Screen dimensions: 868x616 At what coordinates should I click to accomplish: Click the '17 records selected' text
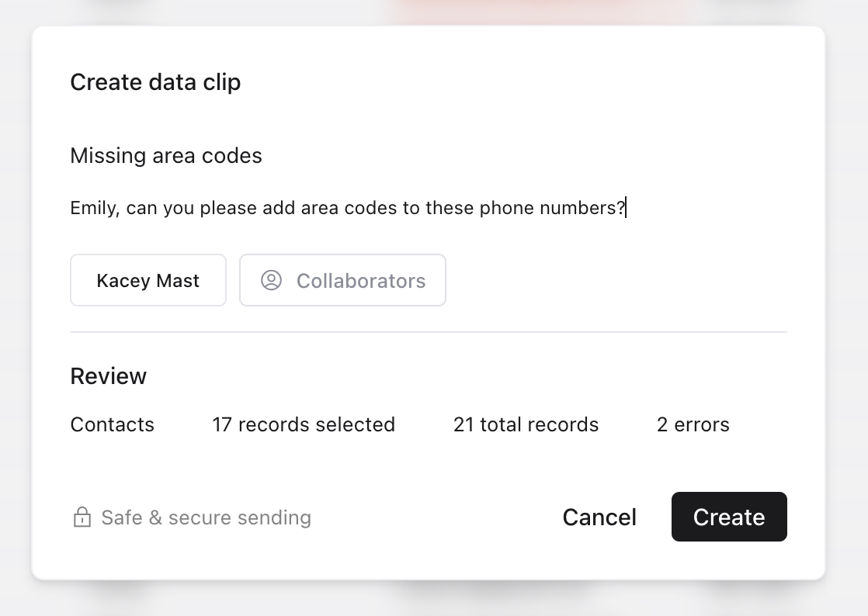coord(304,425)
